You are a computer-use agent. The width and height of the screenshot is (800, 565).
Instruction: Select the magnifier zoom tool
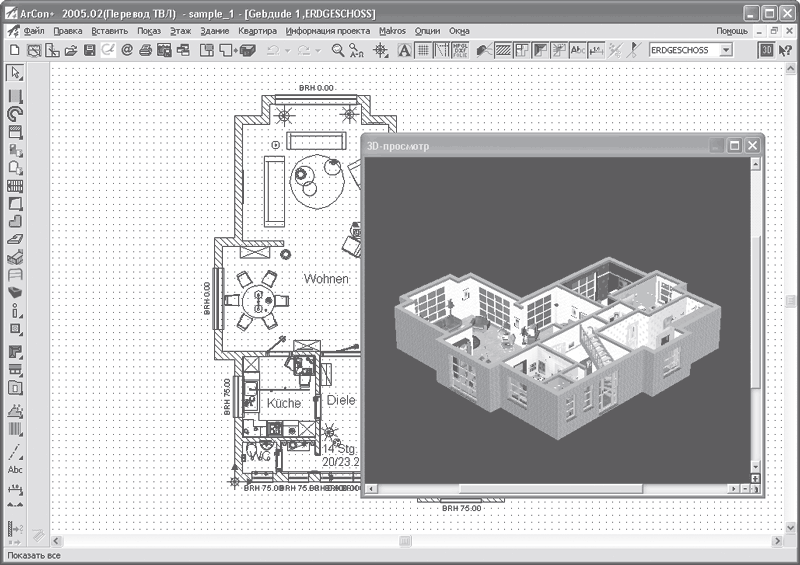[338, 49]
